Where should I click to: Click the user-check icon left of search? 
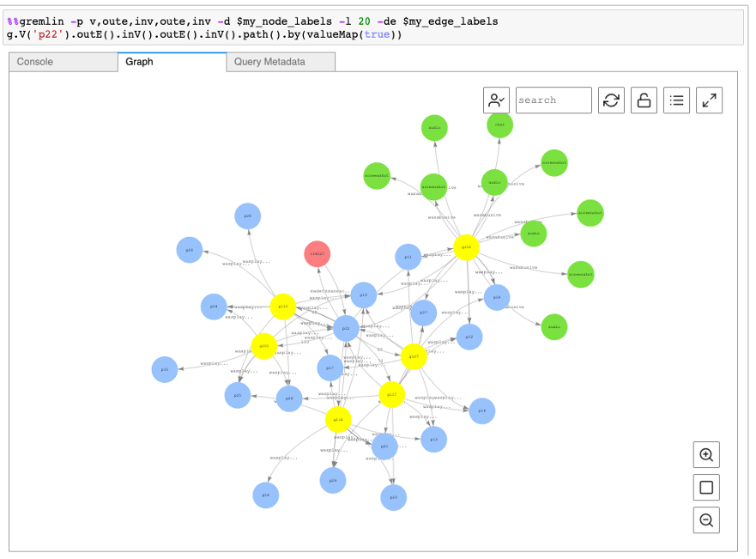point(496,100)
